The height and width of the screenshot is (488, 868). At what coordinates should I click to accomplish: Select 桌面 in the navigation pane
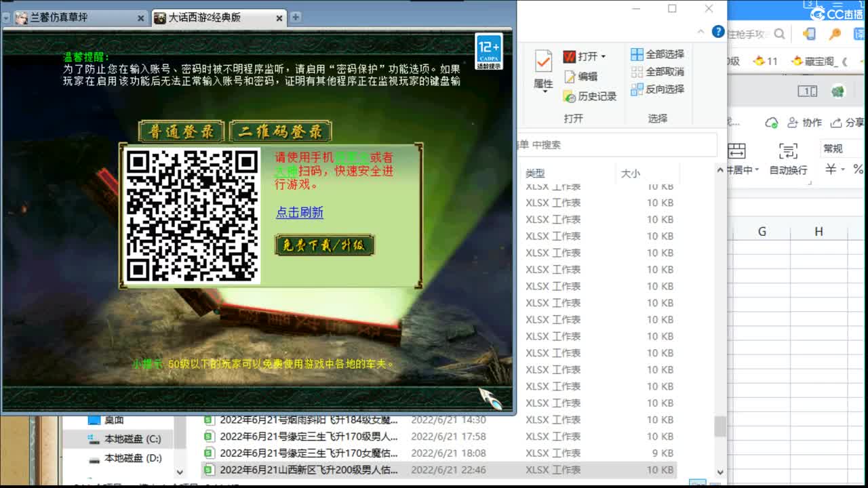[x=106, y=420]
